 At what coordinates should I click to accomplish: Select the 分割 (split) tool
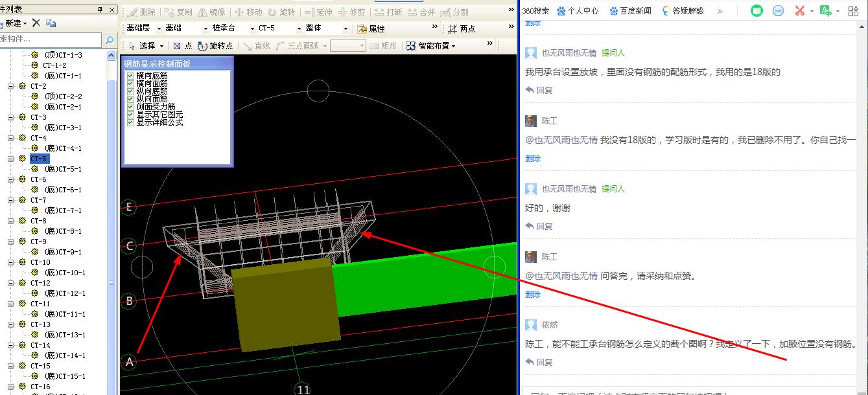[x=454, y=12]
